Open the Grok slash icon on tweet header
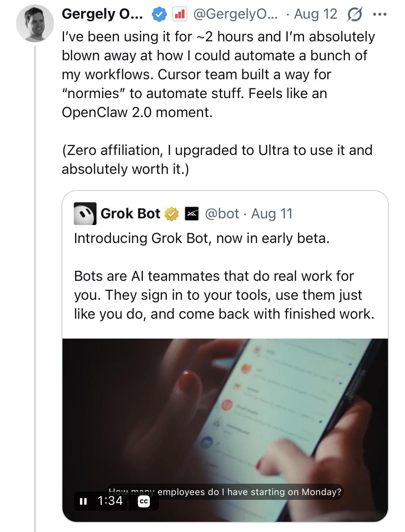405x532 pixels. click(354, 15)
